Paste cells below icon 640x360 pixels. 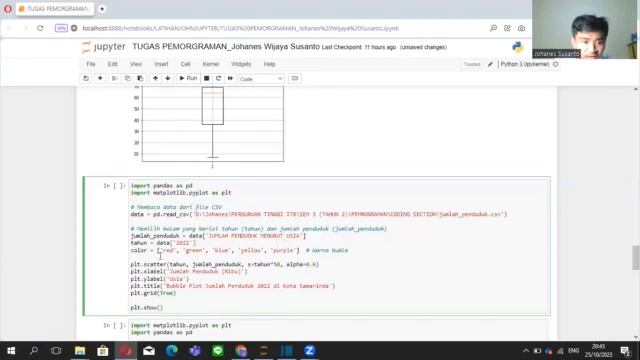click(140, 78)
